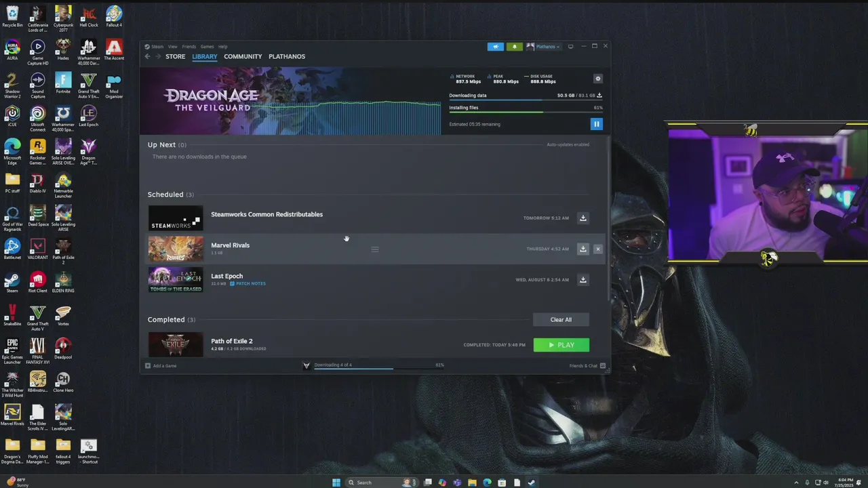Open the LIBRARY tab

coord(204,56)
